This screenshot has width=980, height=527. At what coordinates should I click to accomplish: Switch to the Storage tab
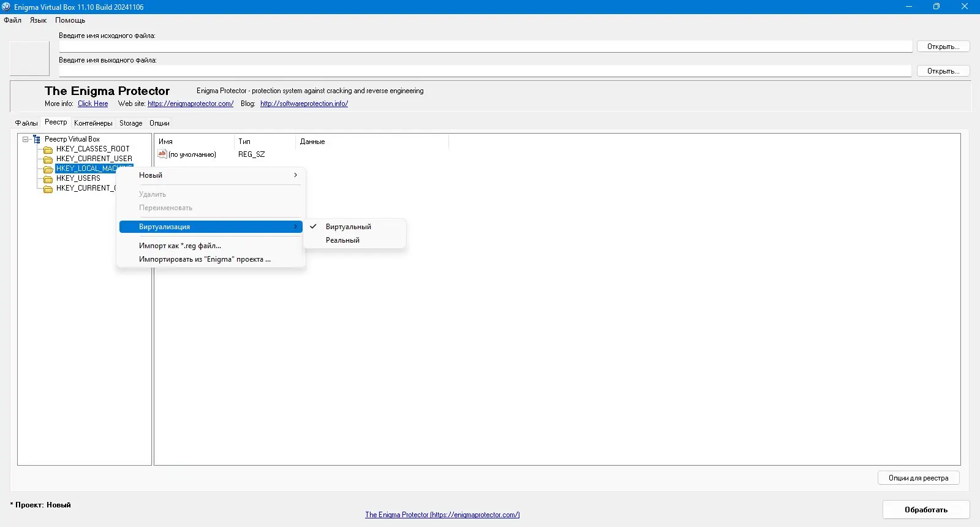(130, 123)
